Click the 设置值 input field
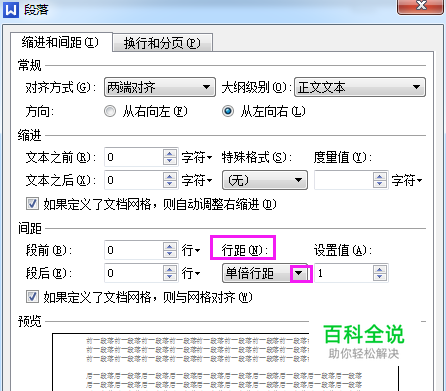The height and width of the screenshot is (391, 446). click(344, 273)
